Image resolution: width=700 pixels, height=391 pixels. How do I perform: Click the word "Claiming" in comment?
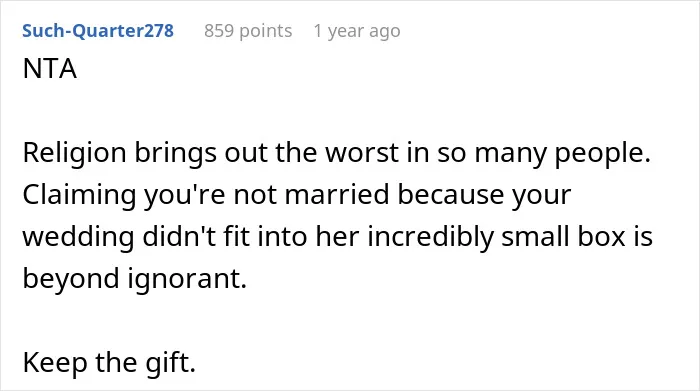[x=79, y=196]
